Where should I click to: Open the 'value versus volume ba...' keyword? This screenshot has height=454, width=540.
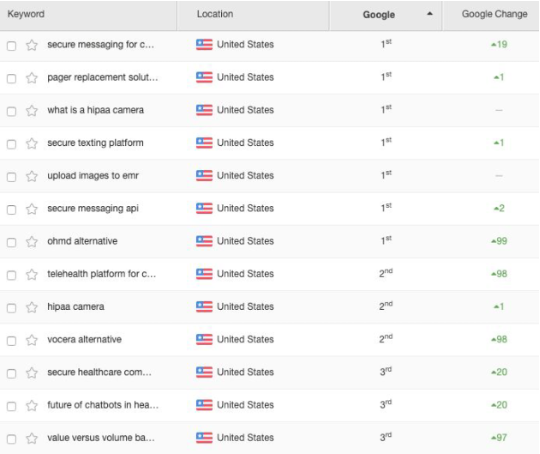[101, 438]
